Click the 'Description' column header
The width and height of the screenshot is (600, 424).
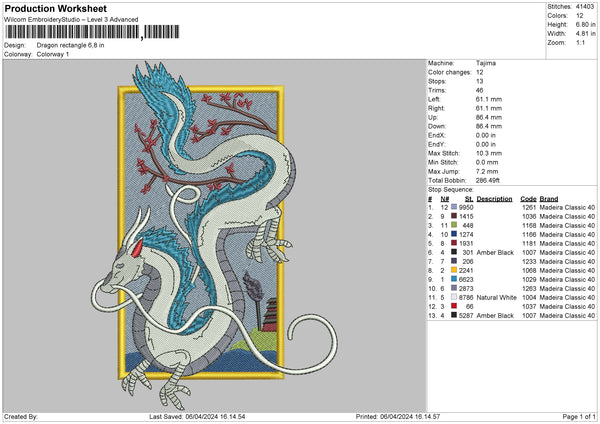(x=494, y=199)
